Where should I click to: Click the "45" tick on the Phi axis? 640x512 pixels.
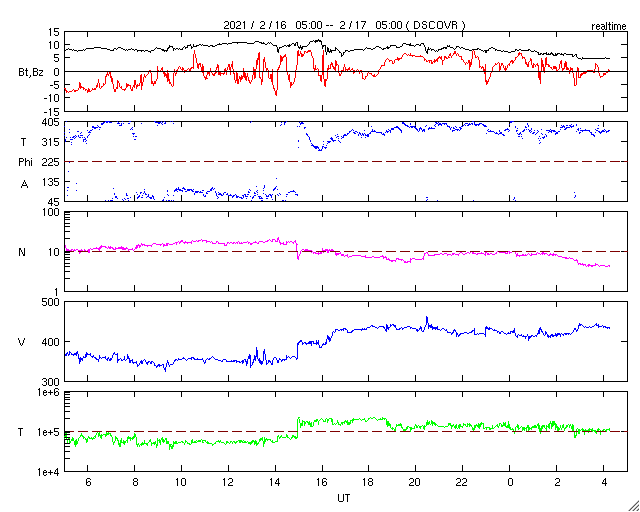pos(54,202)
